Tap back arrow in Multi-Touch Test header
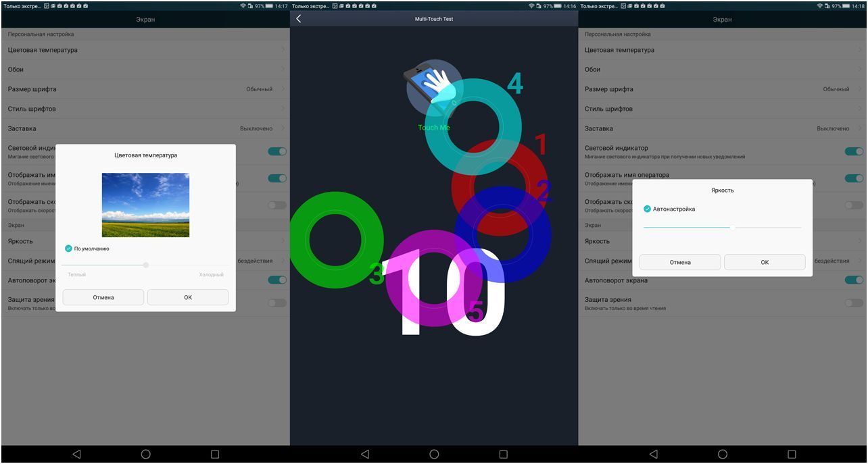The width and height of the screenshot is (868, 464). tap(299, 19)
